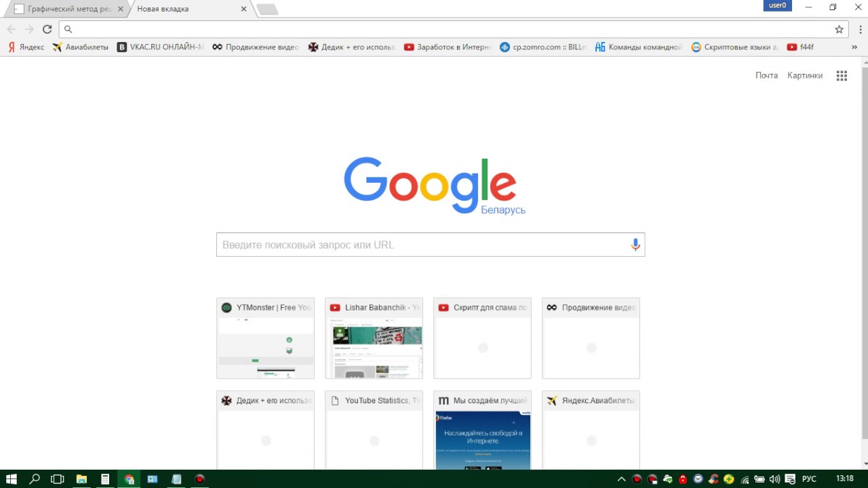The width and height of the screenshot is (868, 488).
Task: Start voice search with the microphone icon
Action: click(635, 245)
